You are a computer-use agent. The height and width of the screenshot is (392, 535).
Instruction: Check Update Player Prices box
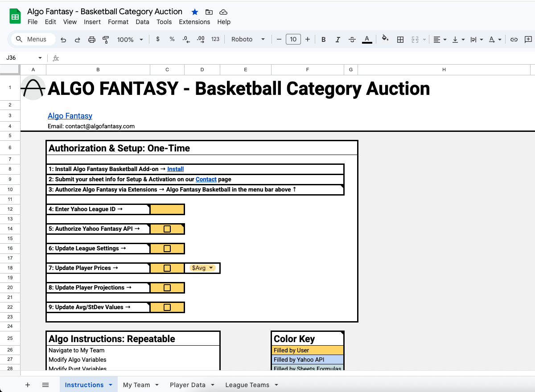(x=167, y=268)
